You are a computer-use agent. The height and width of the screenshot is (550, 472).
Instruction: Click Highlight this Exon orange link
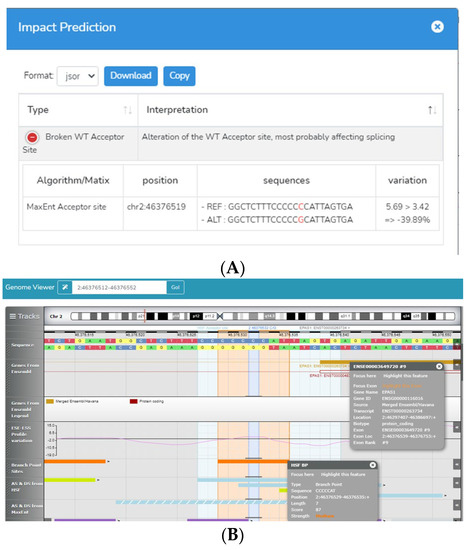pyautogui.click(x=402, y=385)
